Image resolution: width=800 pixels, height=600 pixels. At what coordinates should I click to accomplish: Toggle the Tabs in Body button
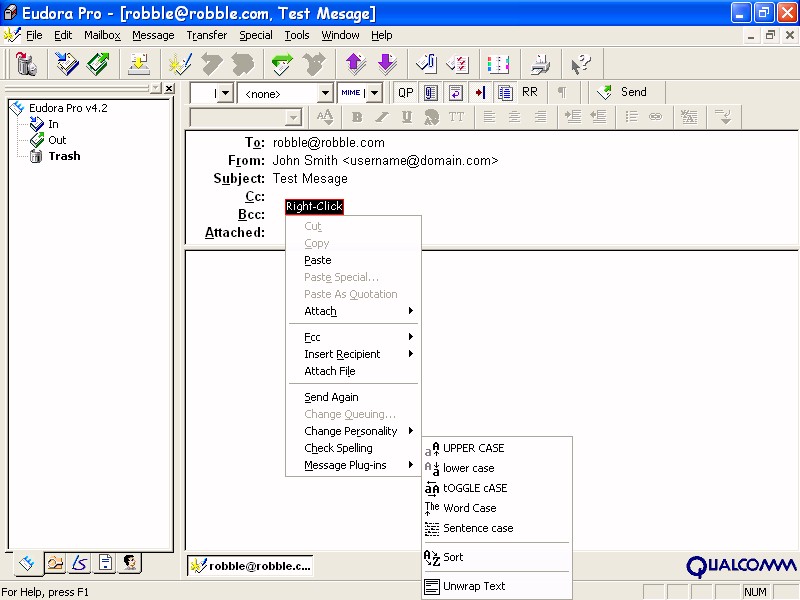pyautogui.click(x=480, y=92)
